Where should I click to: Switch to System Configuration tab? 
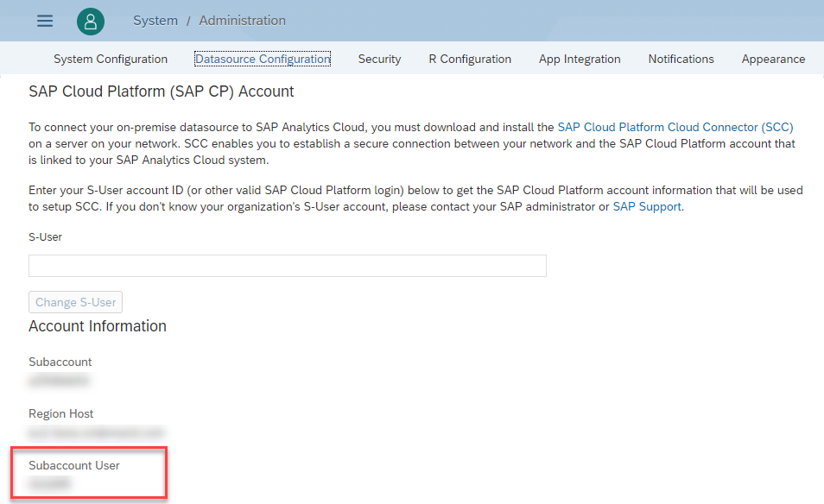click(111, 59)
